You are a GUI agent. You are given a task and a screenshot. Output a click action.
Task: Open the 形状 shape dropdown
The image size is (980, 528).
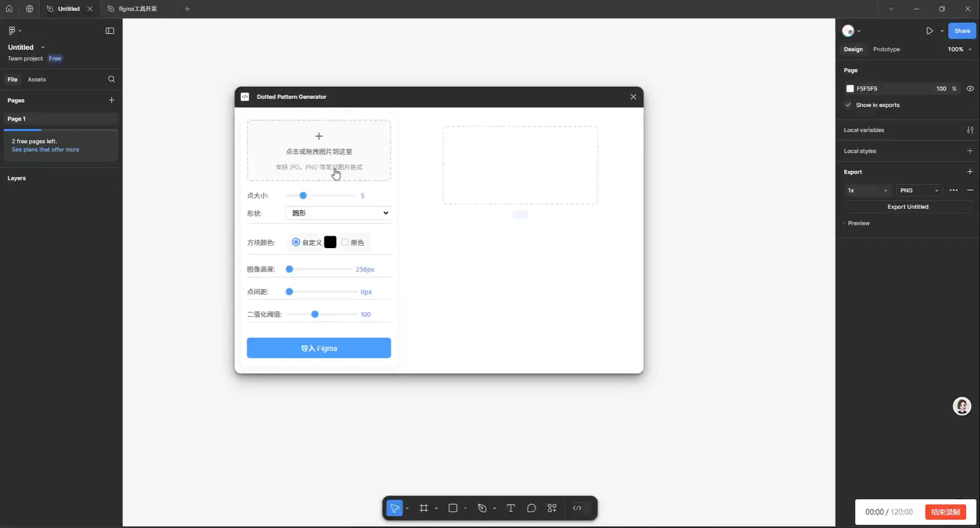[x=338, y=213]
